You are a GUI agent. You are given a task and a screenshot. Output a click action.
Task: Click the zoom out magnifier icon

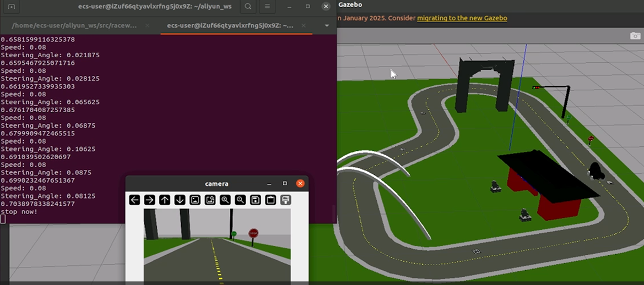click(x=240, y=200)
